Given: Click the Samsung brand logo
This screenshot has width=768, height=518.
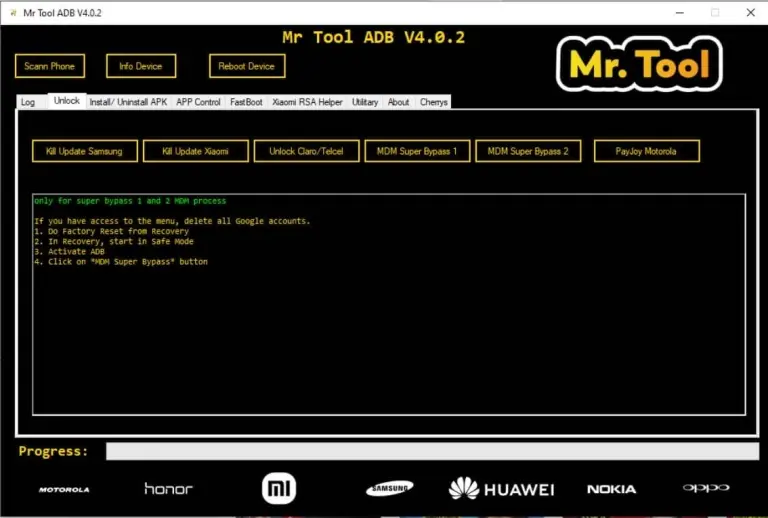Looking at the screenshot, I should [x=390, y=488].
